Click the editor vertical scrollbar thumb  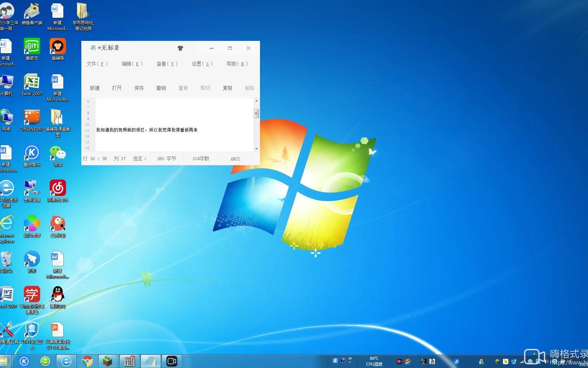click(x=256, y=113)
